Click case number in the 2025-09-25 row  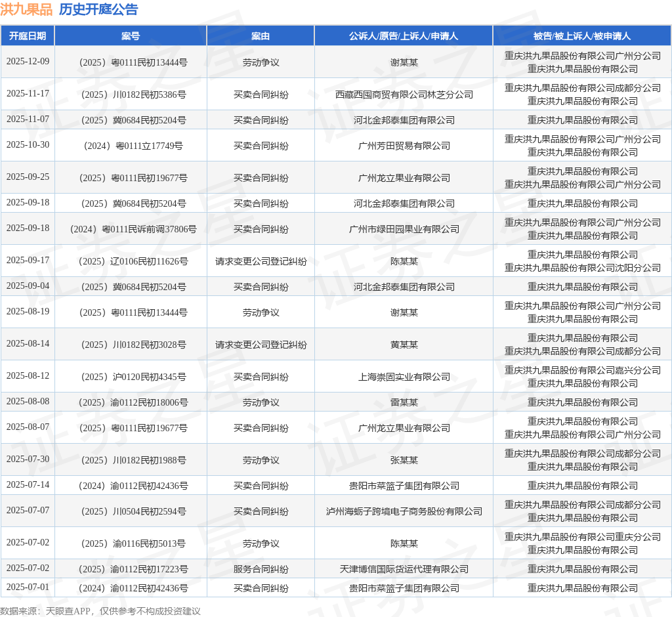click(x=133, y=179)
